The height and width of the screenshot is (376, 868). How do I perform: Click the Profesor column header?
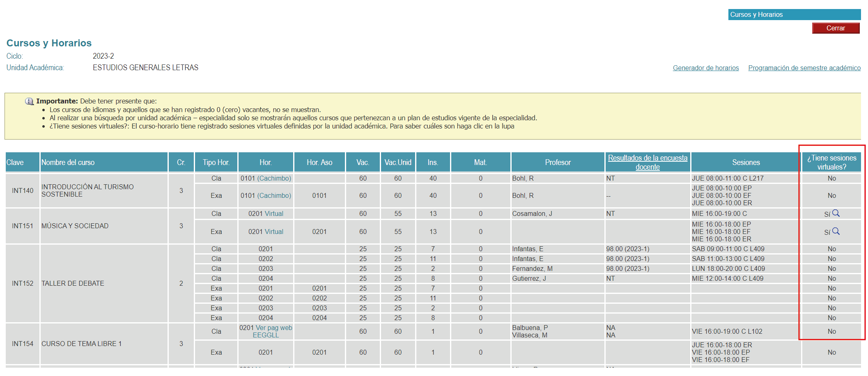[557, 162]
